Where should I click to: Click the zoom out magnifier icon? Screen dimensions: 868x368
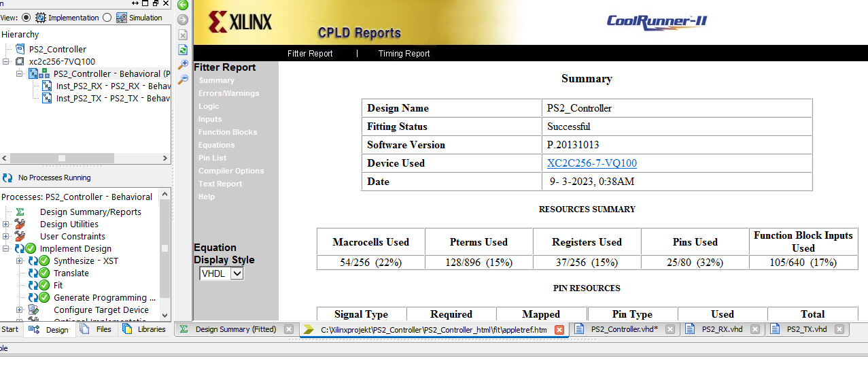[182, 80]
